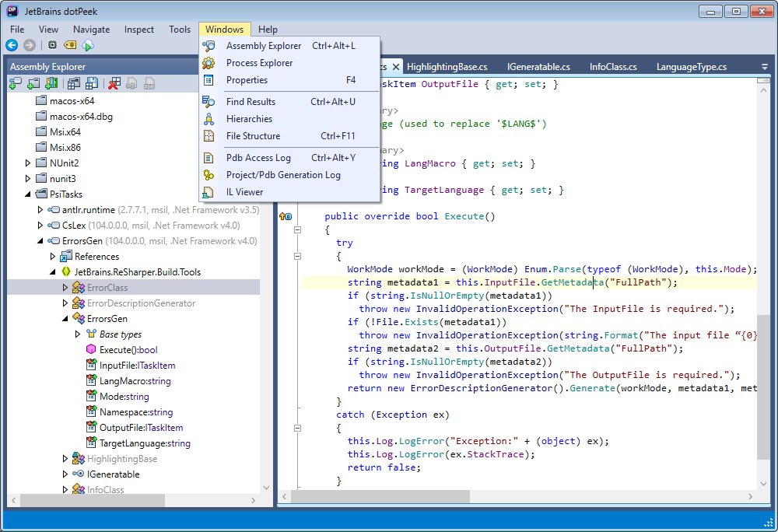Click the first add icon in Assembly Explorer
This screenshot has width=778, height=532.
(x=15, y=84)
